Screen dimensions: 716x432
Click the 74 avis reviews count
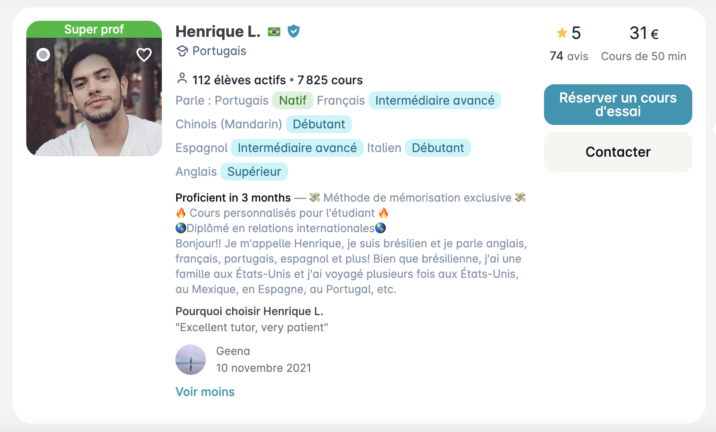click(x=569, y=56)
